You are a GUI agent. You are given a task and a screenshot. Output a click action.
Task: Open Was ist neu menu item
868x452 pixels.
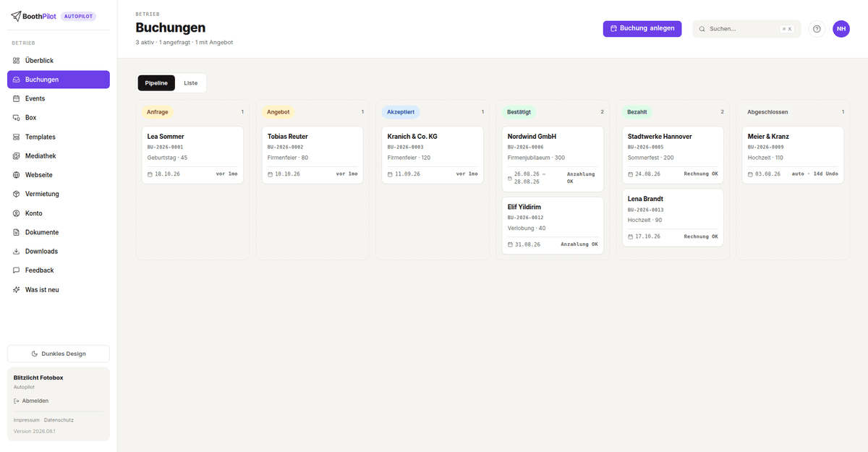59,289
